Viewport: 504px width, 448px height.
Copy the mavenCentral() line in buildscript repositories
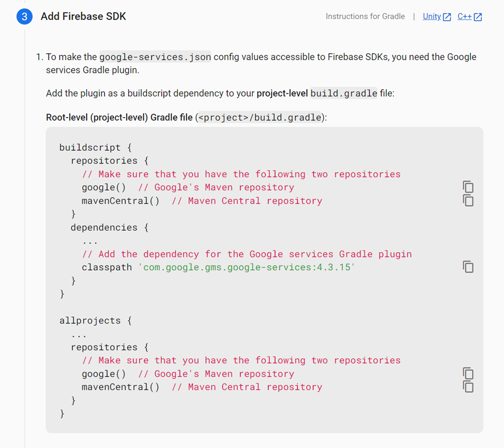[468, 200]
